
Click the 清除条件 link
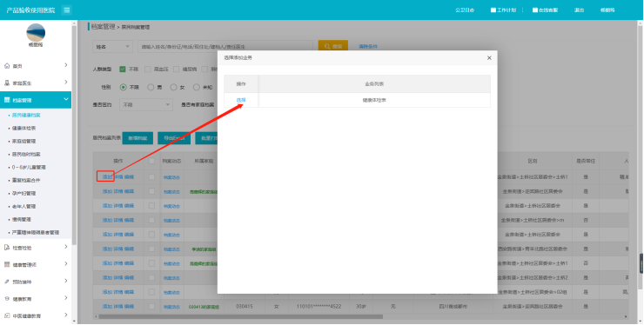(368, 46)
